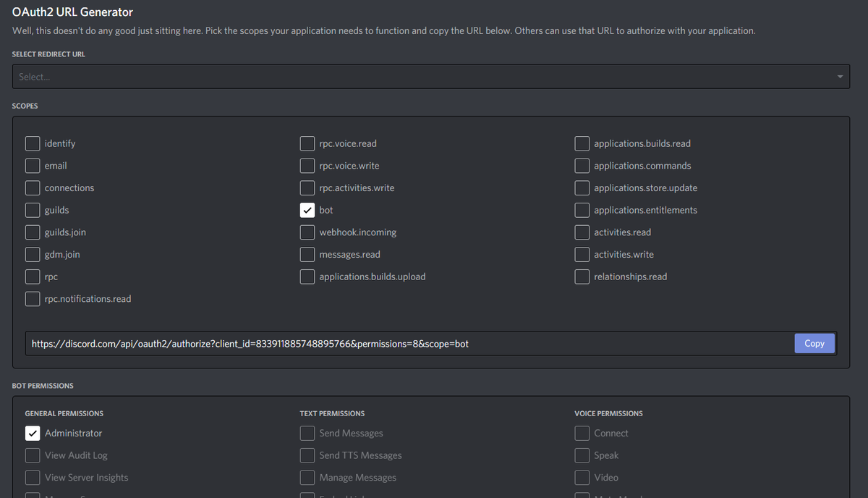Viewport: 868px width, 498px height.
Task: Enable the email scope
Action: [33, 166]
